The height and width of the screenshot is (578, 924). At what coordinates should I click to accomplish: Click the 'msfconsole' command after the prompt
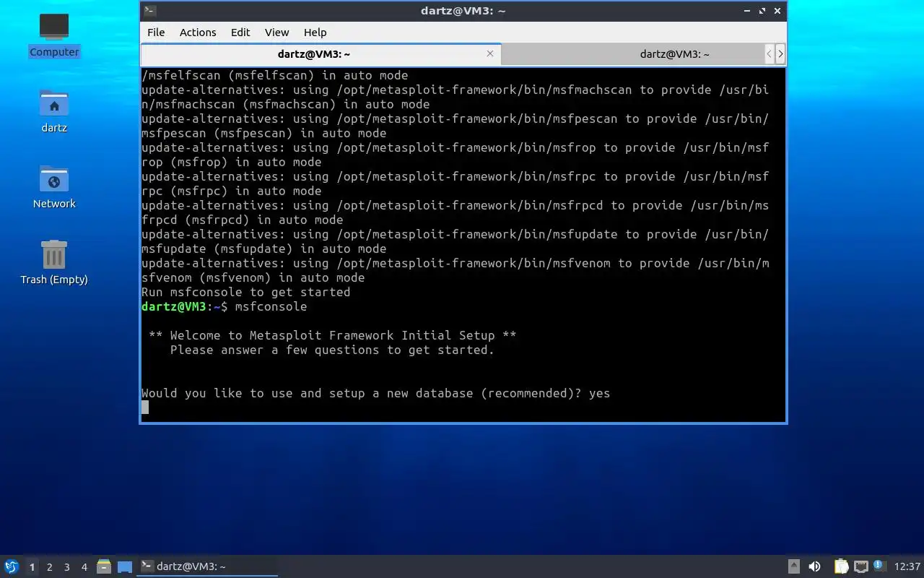pos(271,306)
